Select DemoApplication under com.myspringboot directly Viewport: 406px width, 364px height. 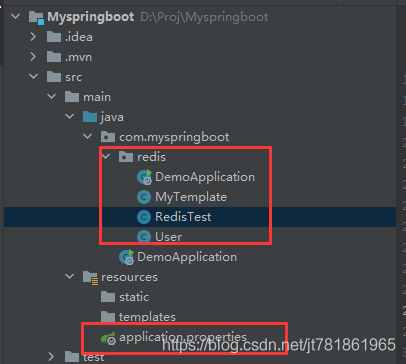(187, 257)
